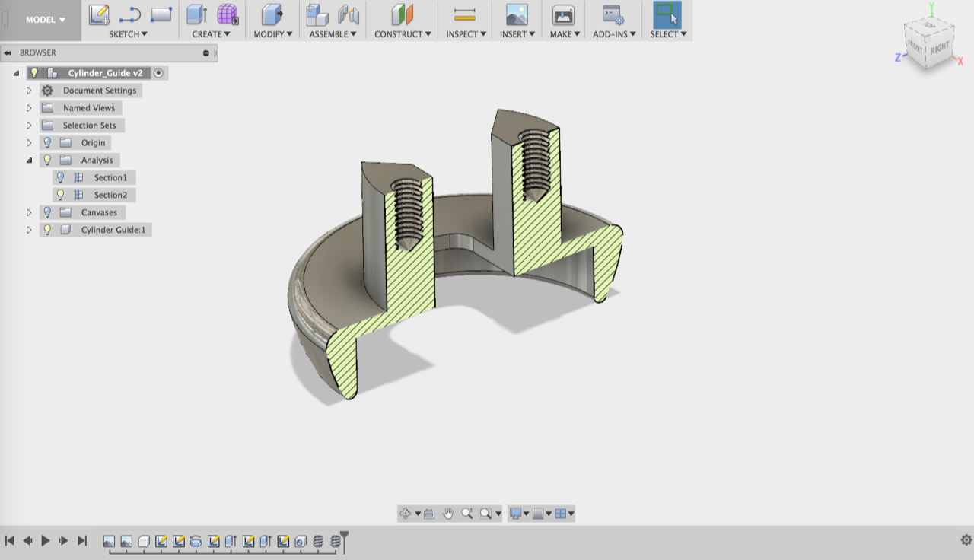Open the ADD-INS menu
Image resolution: width=974 pixels, height=560 pixels.
(615, 34)
